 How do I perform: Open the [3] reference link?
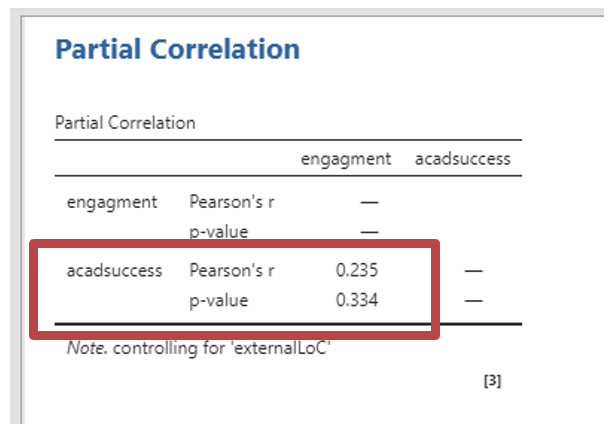[492, 381]
